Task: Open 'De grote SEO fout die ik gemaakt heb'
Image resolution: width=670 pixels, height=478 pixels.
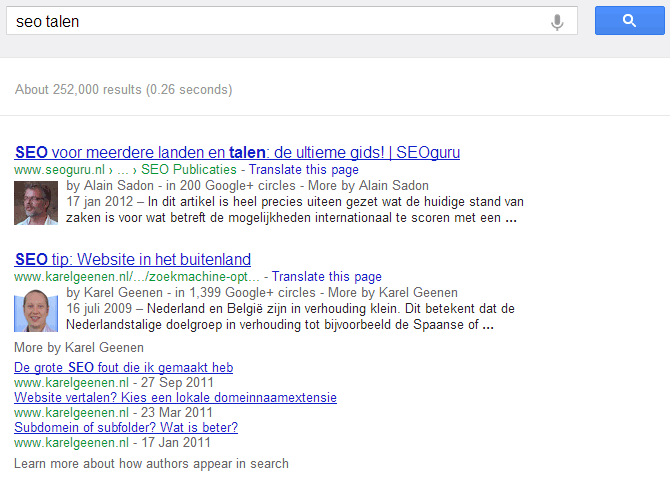Action: 123,367
